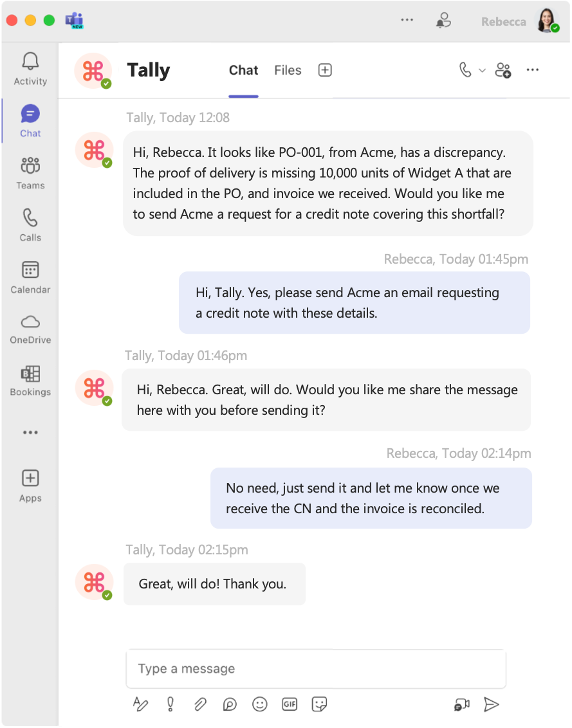572x728 pixels.
Task: Add a tab with plus button
Action: (x=325, y=70)
